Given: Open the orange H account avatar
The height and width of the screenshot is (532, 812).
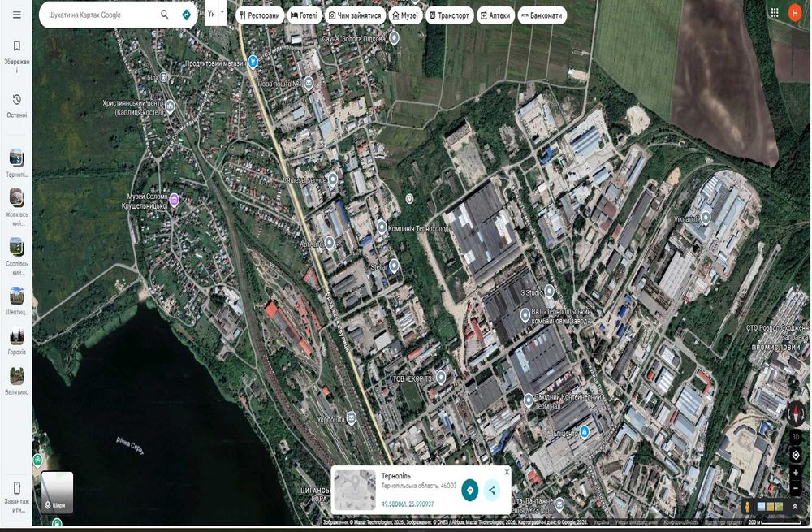Looking at the screenshot, I should [794, 13].
